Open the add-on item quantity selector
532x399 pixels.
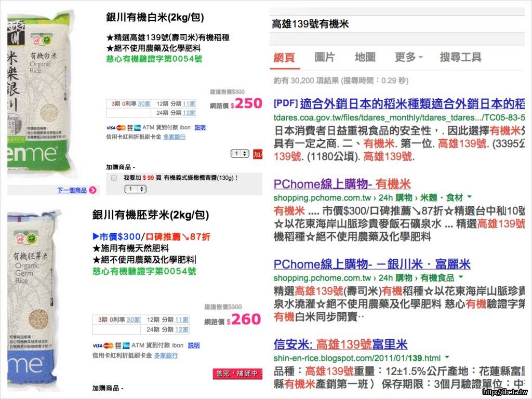tap(135, 189)
